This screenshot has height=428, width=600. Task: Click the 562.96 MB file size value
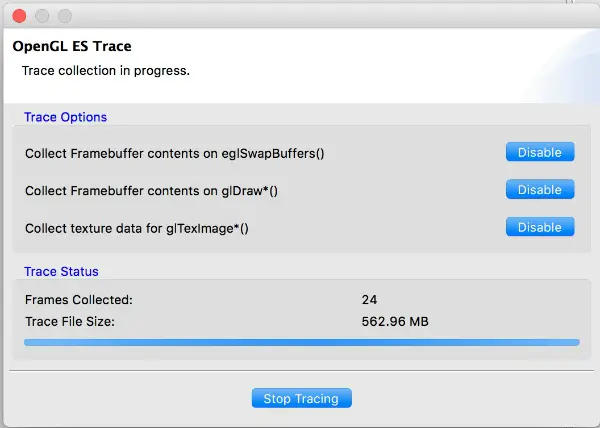395,321
